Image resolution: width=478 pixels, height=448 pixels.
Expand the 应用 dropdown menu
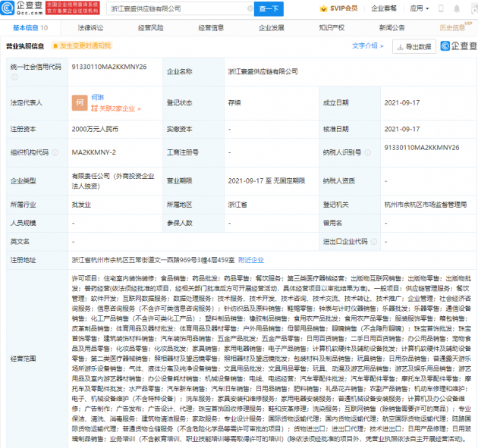click(x=417, y=8)
